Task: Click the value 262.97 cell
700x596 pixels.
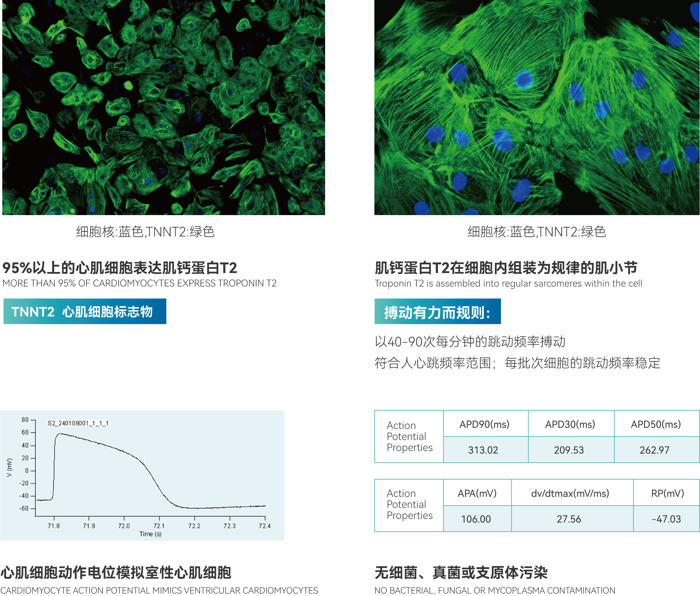Action: [657, 450]
